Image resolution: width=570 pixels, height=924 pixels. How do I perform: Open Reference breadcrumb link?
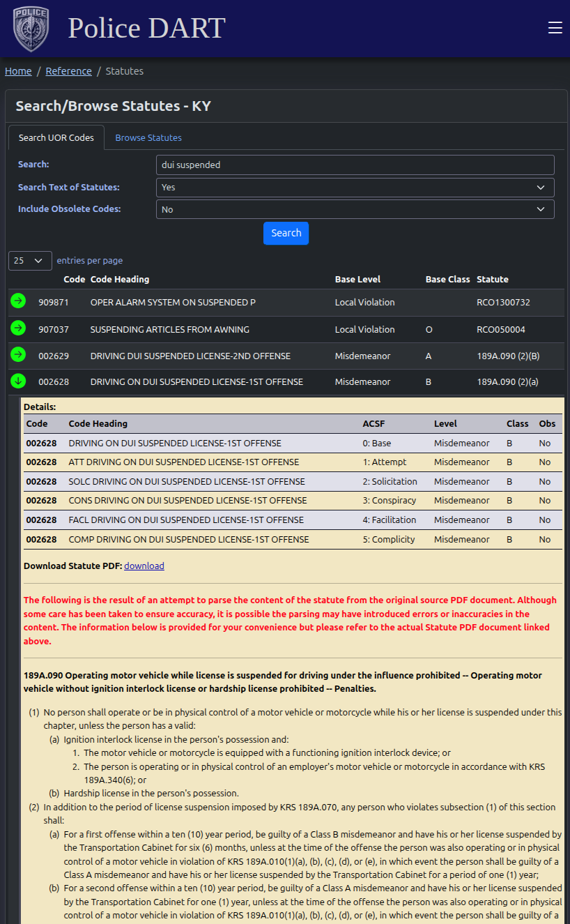click(68, 71)
